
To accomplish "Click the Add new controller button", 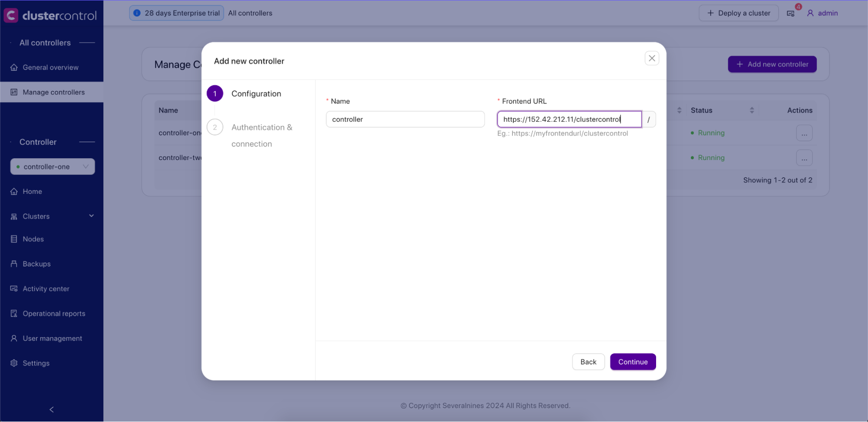I will coord(772,64).
